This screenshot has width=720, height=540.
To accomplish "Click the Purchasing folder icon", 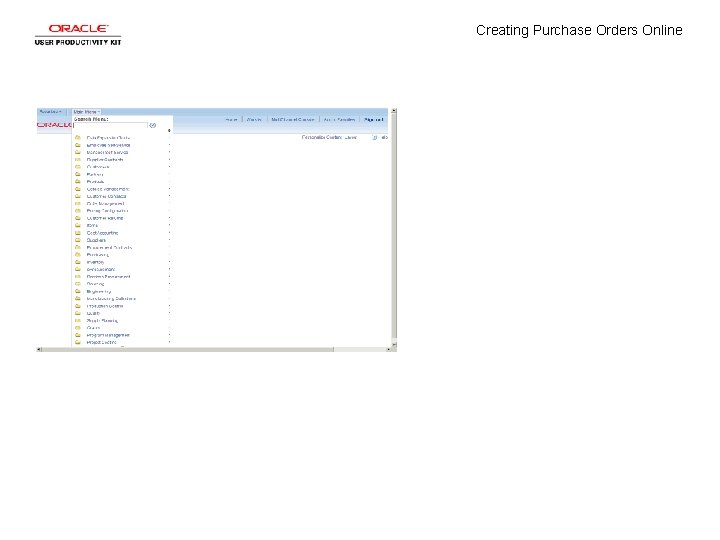I will (x=78, y=254).
